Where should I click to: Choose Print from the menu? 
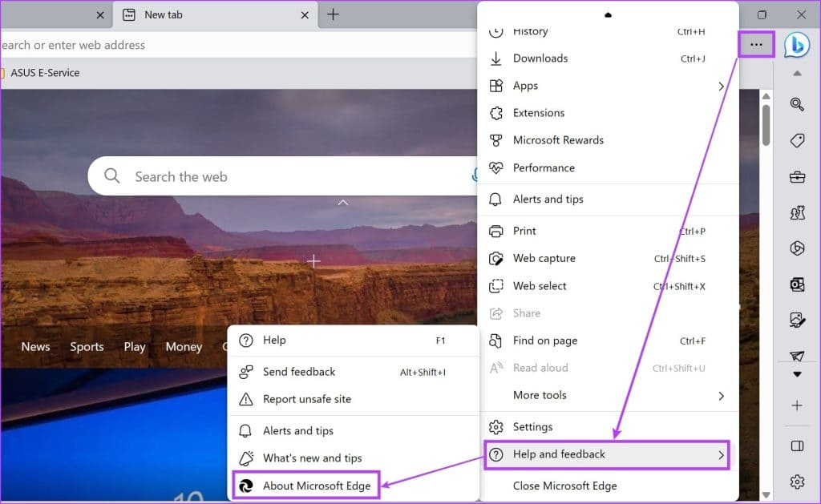tap(608, 231)
